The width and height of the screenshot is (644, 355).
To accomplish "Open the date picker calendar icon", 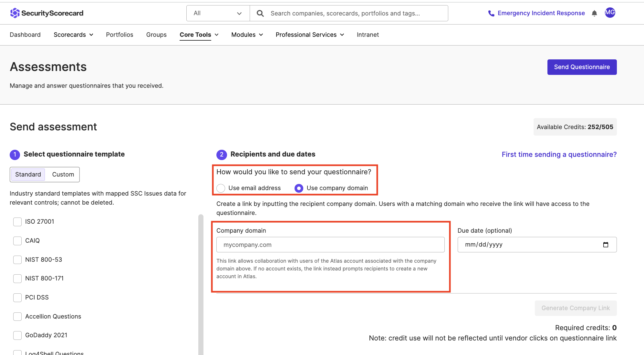I will (x=606, y=245).
